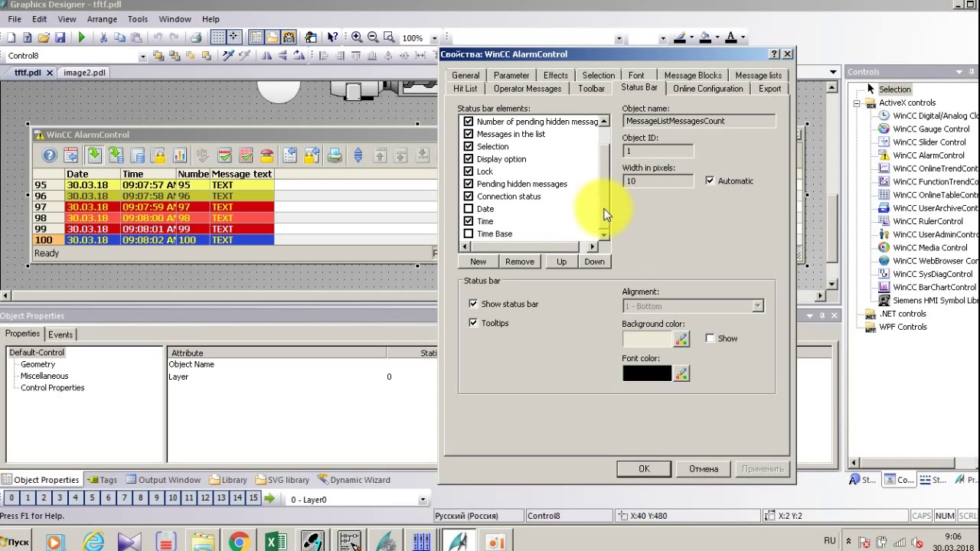
Task: Click the Remove button
Action: (520, 262)
